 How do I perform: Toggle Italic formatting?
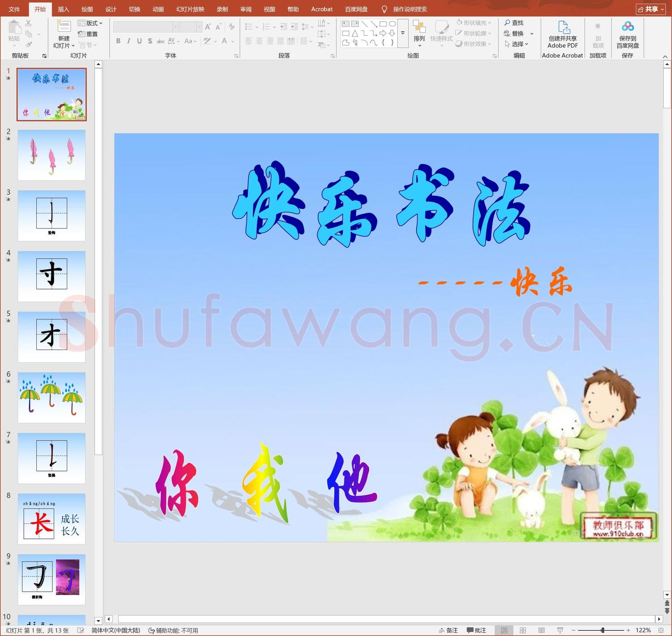(129, 41)
